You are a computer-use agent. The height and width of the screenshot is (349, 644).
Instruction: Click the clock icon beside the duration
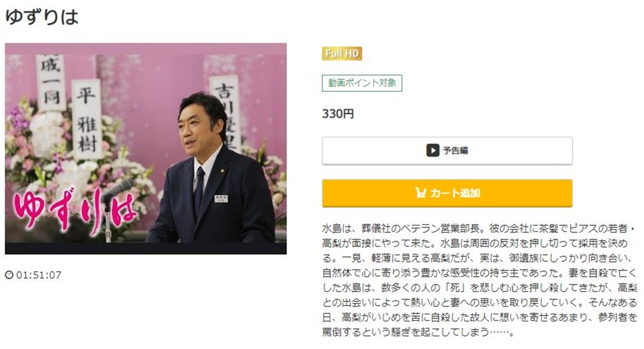(9, 275)
